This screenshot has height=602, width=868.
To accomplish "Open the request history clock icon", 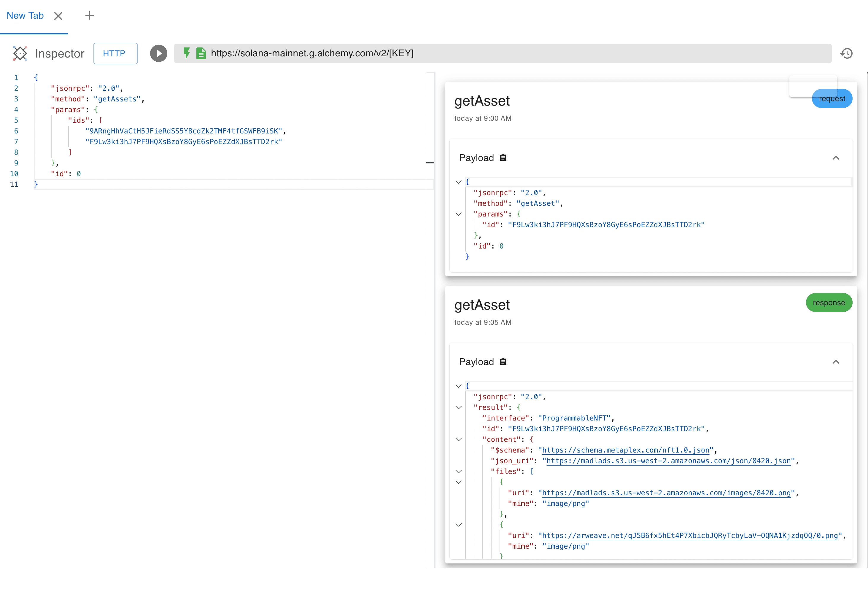I will click(x=847, y=53).
